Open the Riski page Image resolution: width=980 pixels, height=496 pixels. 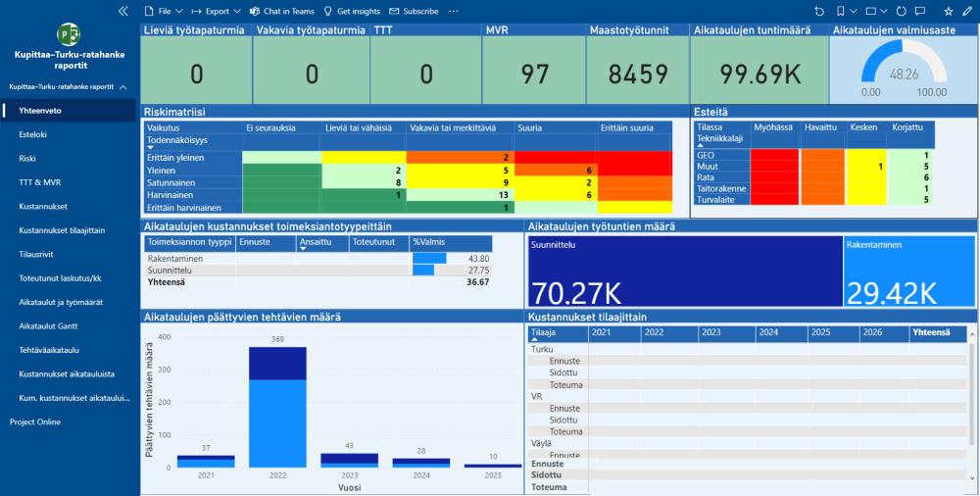coord(69,158)
